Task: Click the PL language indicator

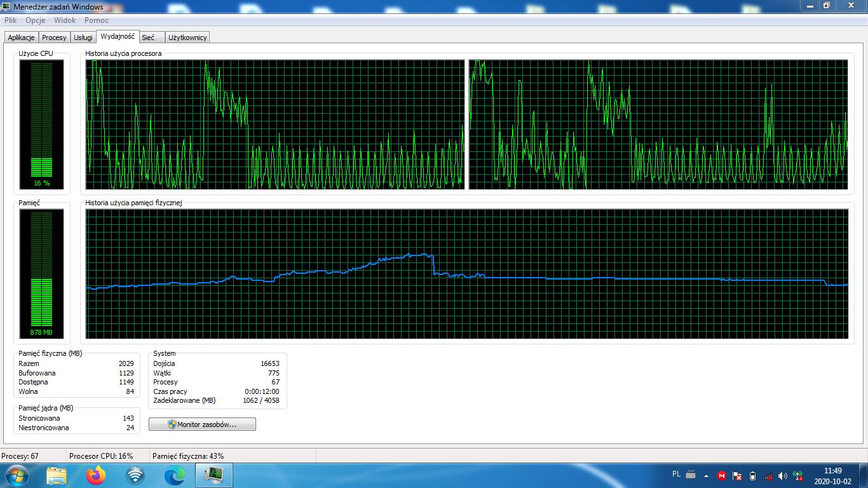Action: click(x=676, y=474)
